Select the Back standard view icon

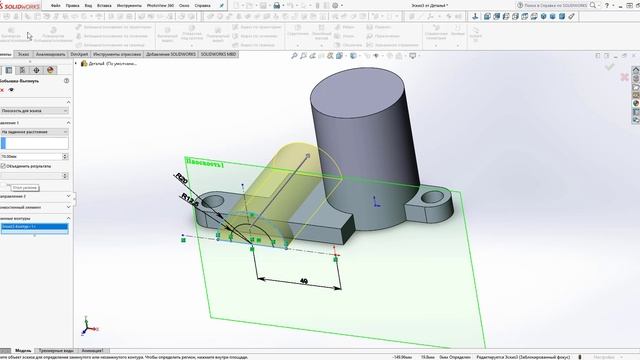coord(497,16)
